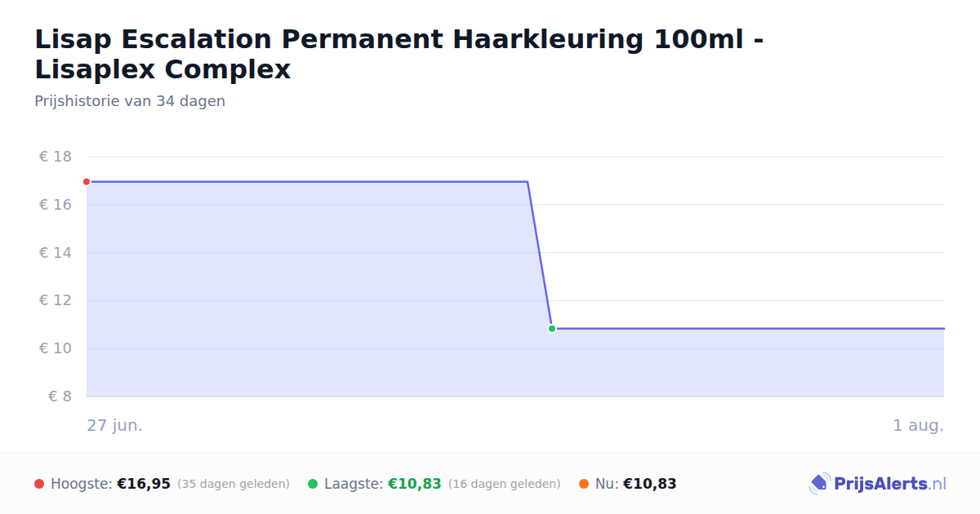Click the red highest price marker on chart

tap(87, 182)
